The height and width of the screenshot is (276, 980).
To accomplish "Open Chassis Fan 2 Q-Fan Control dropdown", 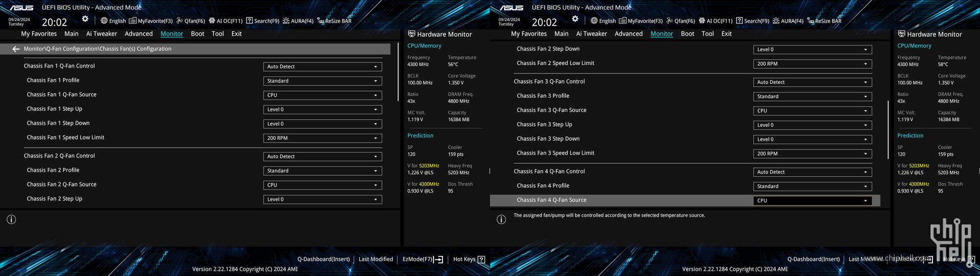I will [323, 156].
